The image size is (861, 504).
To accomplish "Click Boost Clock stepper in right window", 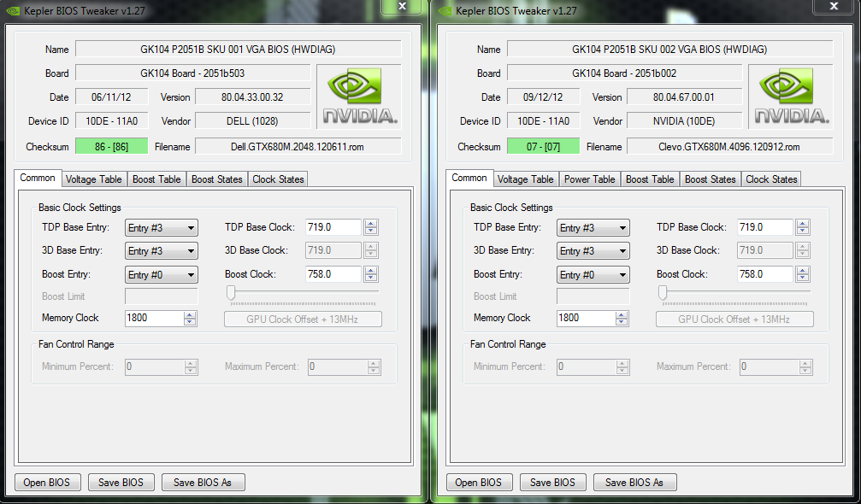I will [x=803, y=274].
